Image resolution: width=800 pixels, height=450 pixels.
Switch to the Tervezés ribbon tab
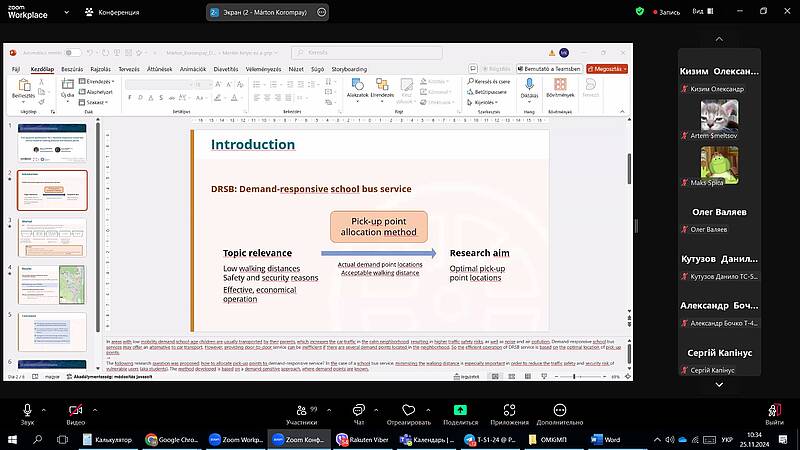[x=129, y=69]
